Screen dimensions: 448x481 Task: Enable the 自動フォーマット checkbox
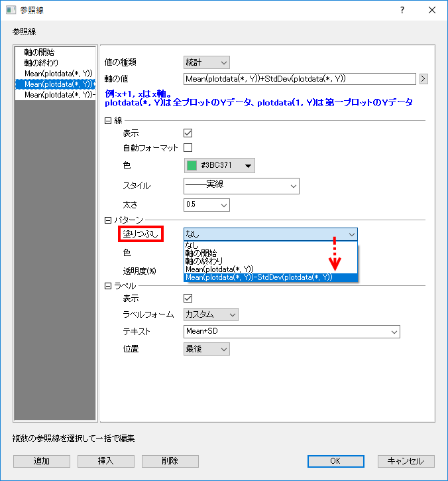[x=188, y=147]
